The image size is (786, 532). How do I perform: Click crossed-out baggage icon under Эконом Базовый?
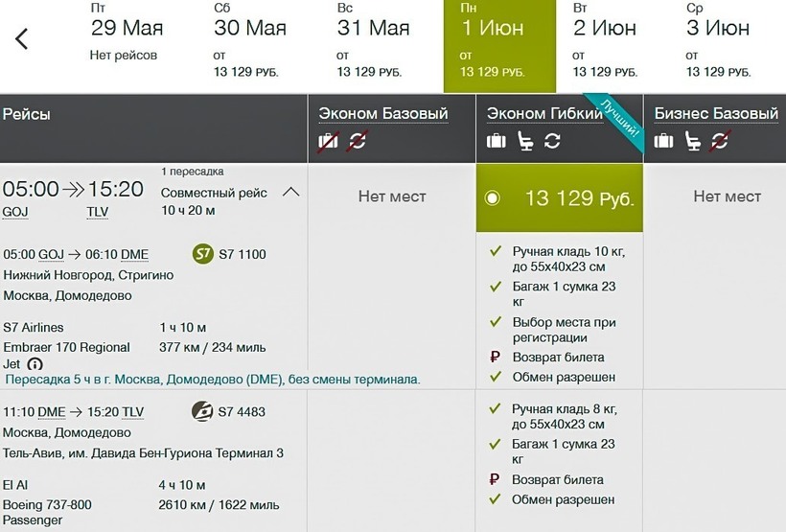click(x=329, y=141)
